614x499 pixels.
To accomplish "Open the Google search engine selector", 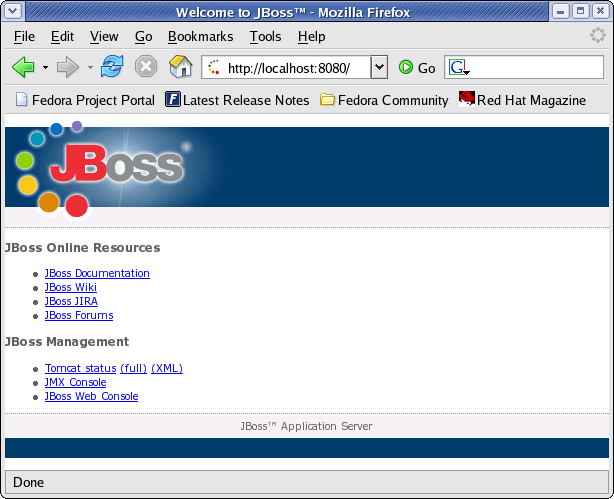I will (459, 67).
